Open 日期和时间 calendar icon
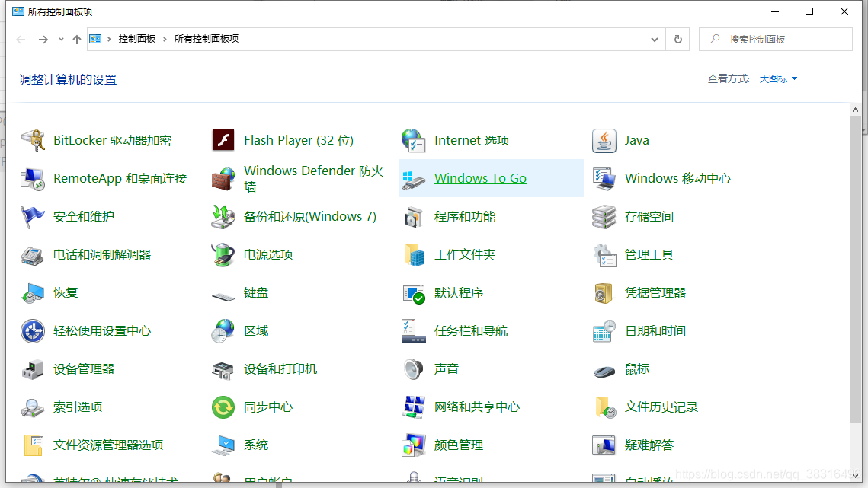 pyautogui.click(x=604, y=331)
